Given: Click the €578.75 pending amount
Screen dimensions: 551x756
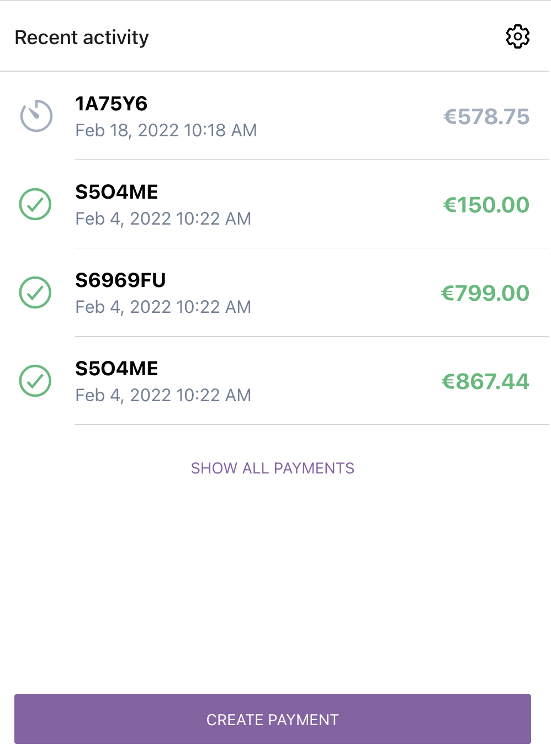Looking at the screenshot, I should tap(486, 116).
